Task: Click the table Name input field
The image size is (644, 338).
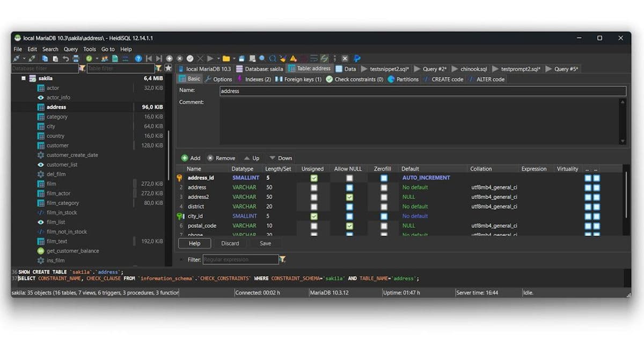Action: [423, 91]
